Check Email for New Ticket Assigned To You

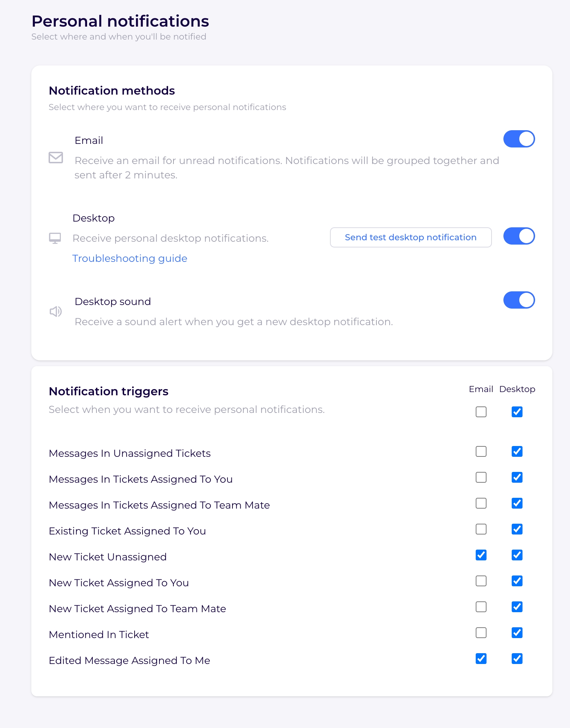pos(481,581)
